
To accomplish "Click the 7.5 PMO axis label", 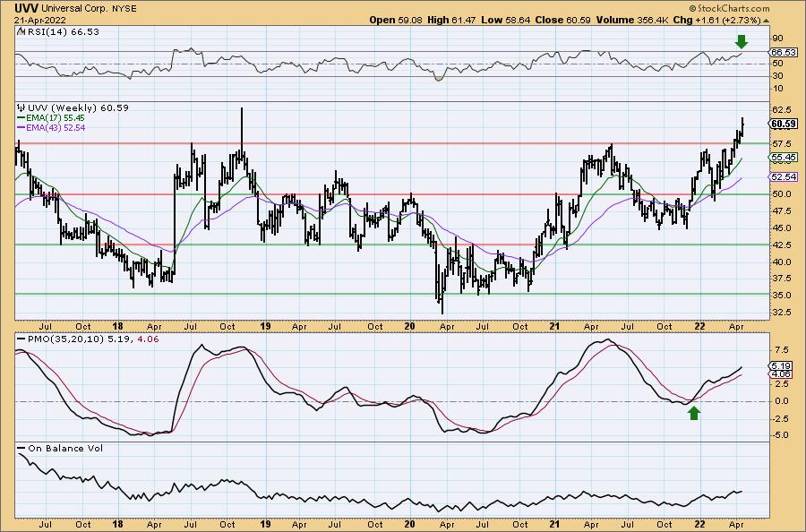I will click(783, 350).
